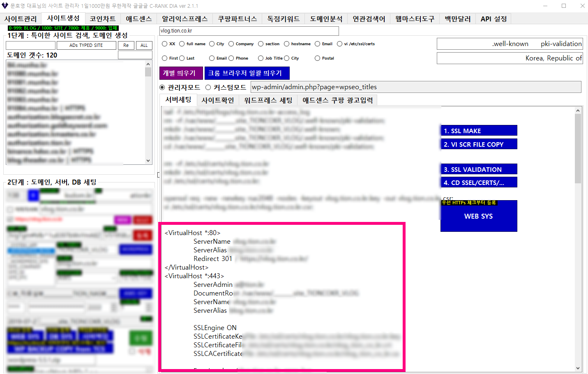
Task: Open the 백만달러 tab
Action: [458, 19]
